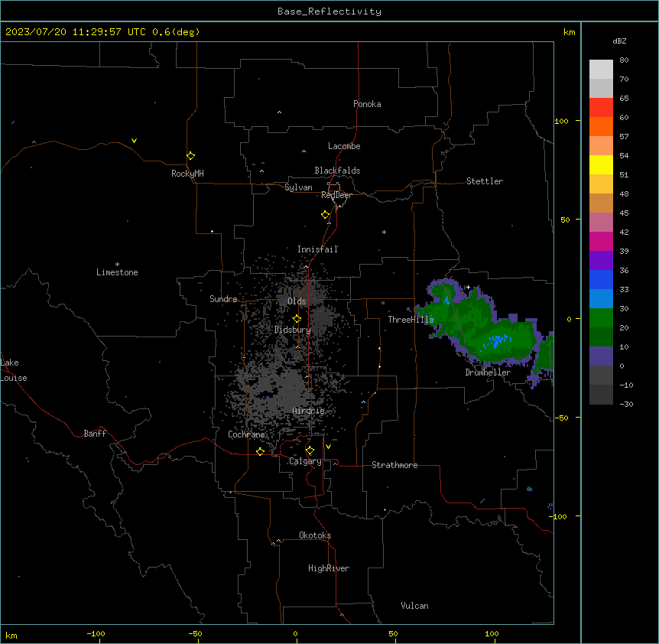
Task: Click the timestamp 2023/07/20 11:29:57 UTC
Action: click(75, 32)
